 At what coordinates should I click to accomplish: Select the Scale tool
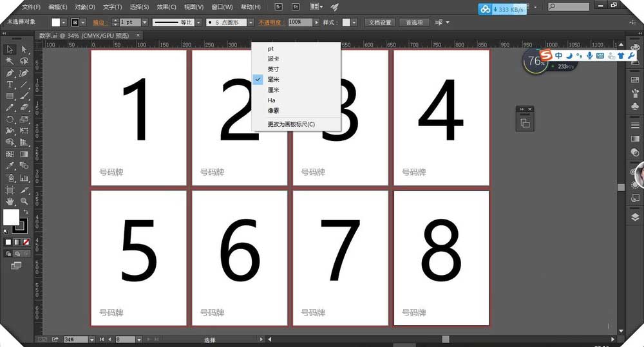pyautogui.click(x=24, y=120)
